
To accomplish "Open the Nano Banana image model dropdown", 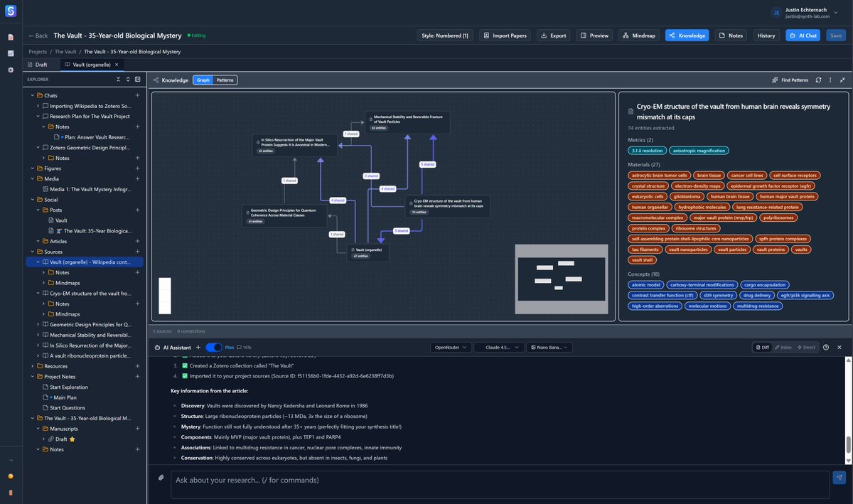I will coord(548,348).
